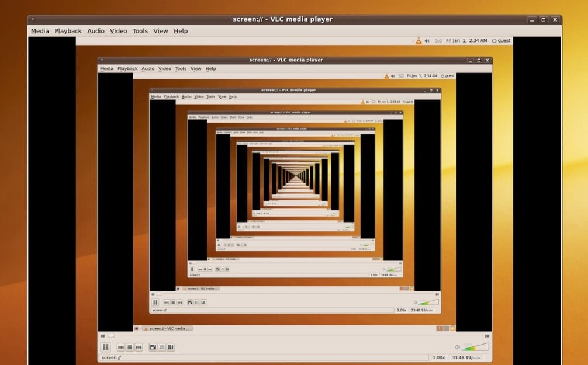Open Tools menu in the second-largest VLC window
This screenshot has width=588, height=365.
pyautogui.click(x=181, y=68)
